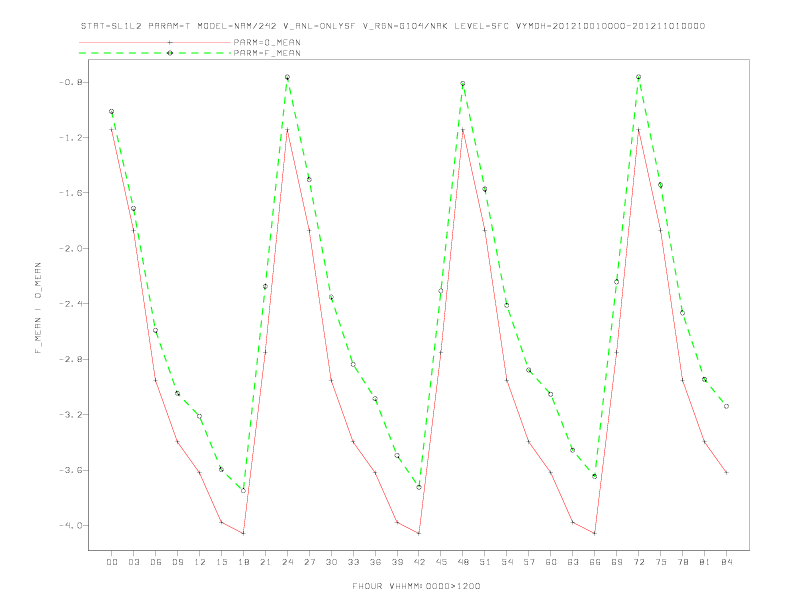Click the chart title beginning STAT-SL1L2
Viewport: 792px width, 612px height.
click(x=393, y=26)
